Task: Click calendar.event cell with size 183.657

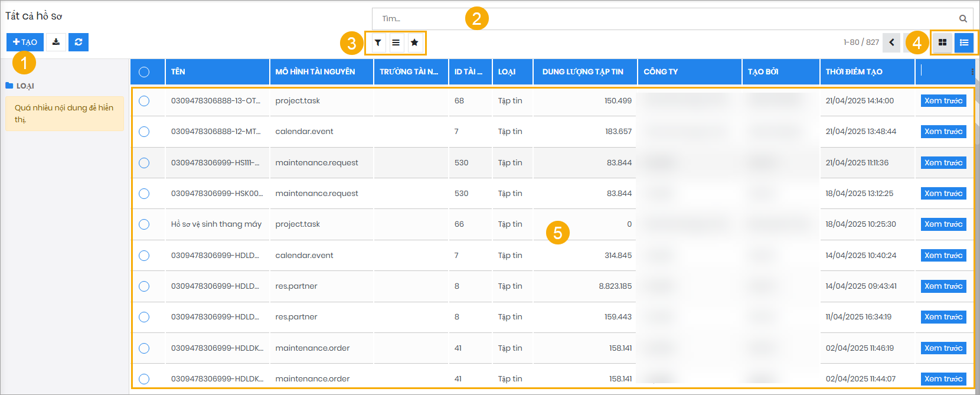Action: click(304, 132)
